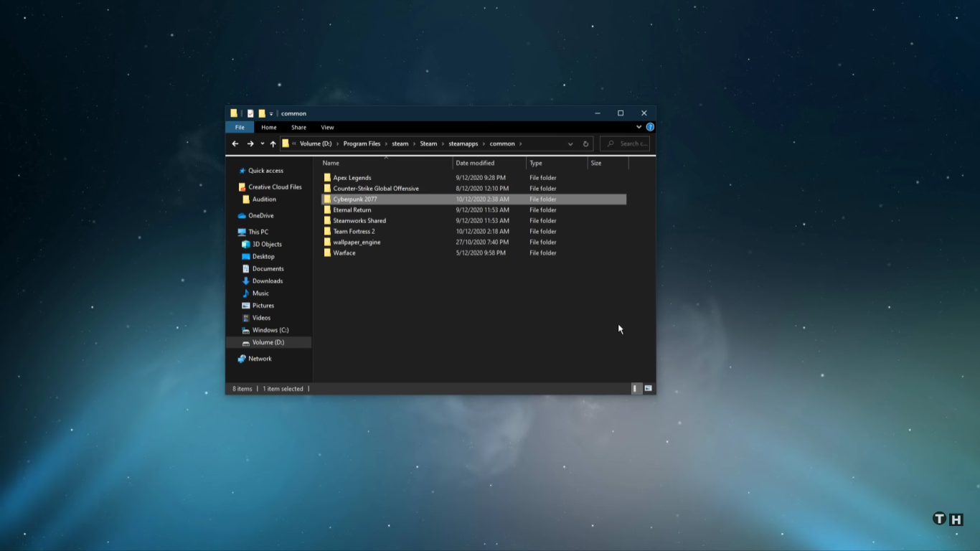Click the New folder quick access icon

coord(262,113)
